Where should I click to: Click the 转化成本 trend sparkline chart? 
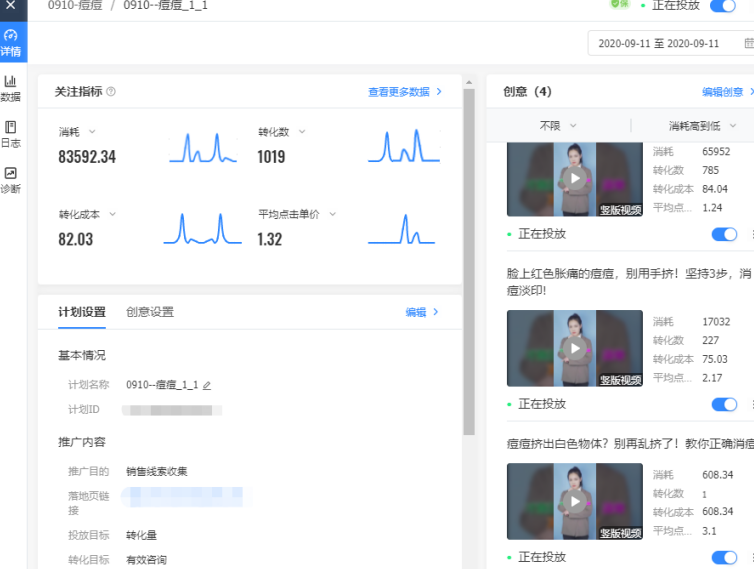pos(202,228)
